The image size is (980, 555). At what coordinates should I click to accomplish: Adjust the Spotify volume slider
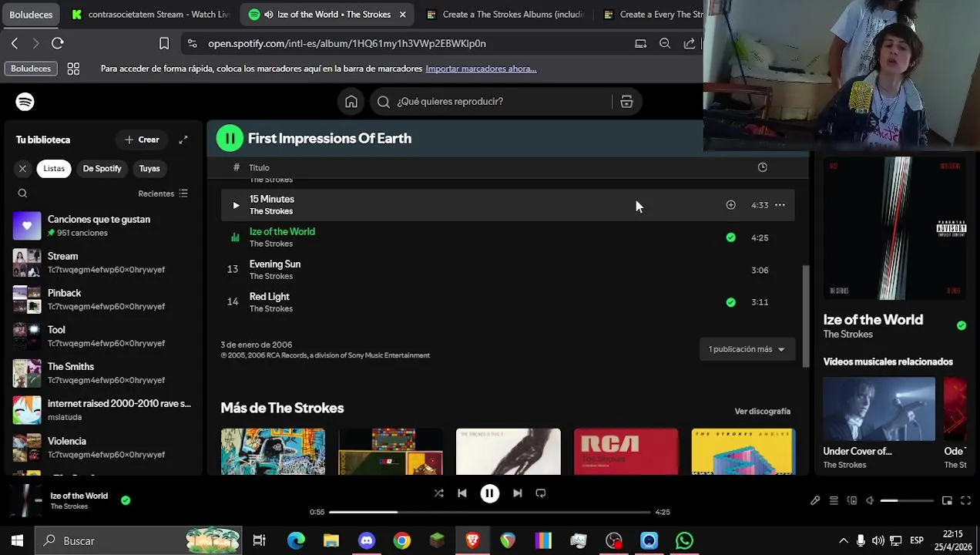[x=907, y=501]
